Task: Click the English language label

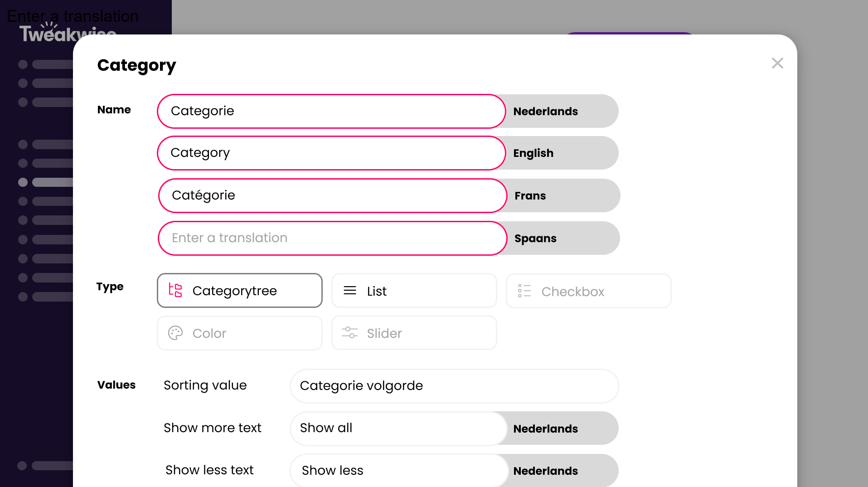Action: (x=533, y=153)
